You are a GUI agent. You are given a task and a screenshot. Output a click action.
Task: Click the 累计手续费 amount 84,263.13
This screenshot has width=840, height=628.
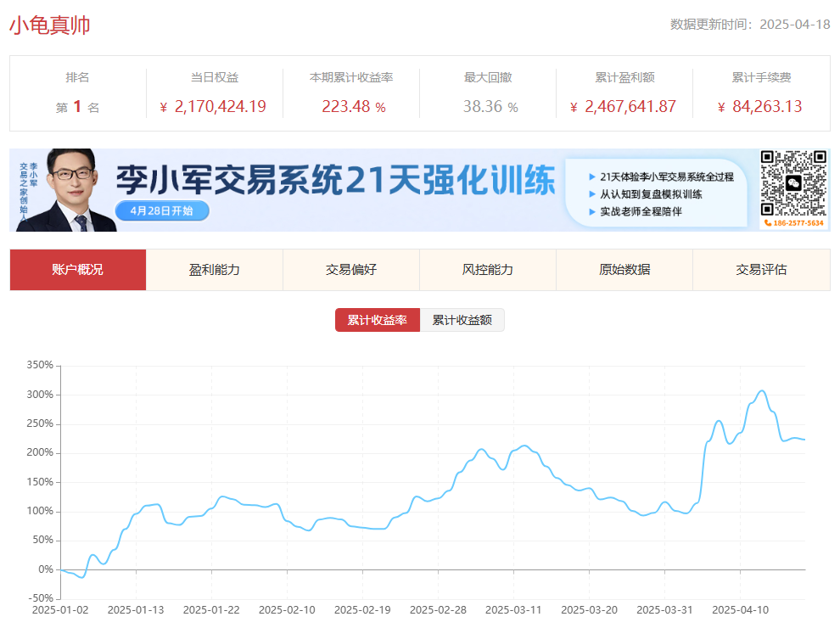pos(765,107)
